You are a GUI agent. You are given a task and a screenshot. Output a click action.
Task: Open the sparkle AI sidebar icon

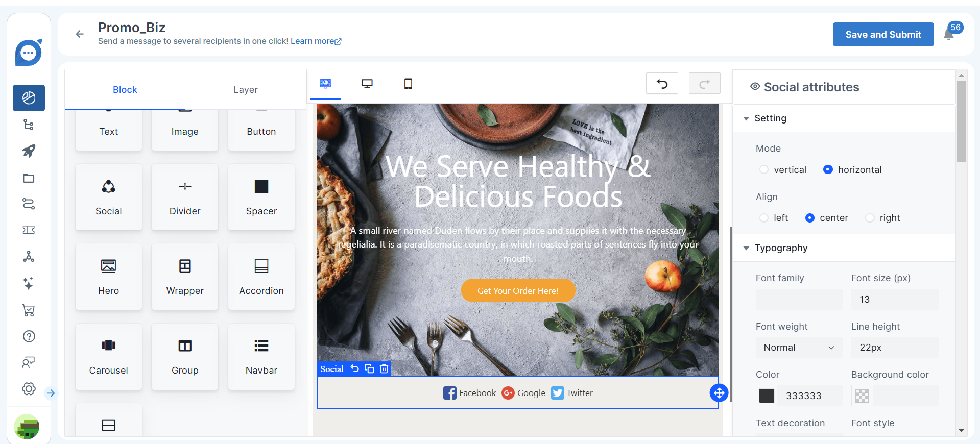point(29,283)
